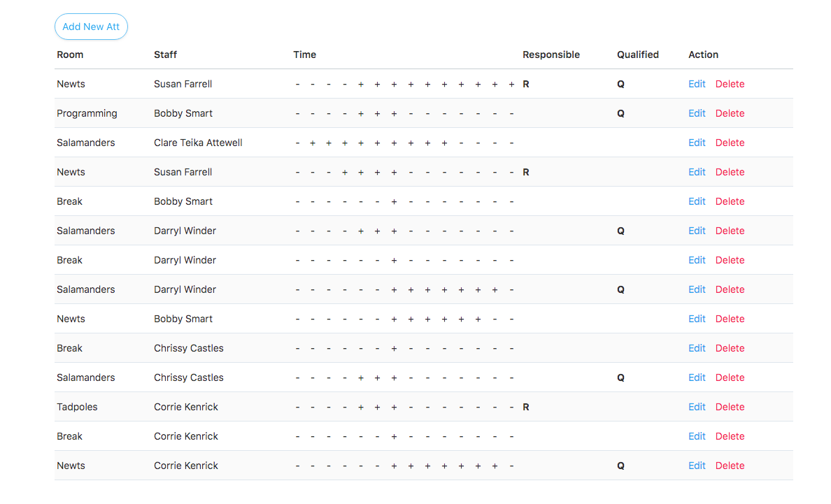Image resolution: width=831 pixels, height=504 pixels.
Task: Select the Programming room cell
Action: [x=87, y=113]
